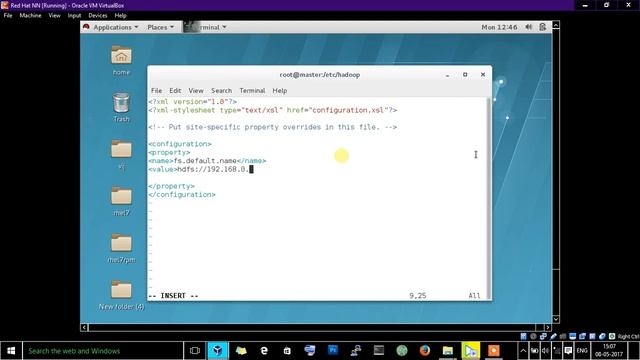Open the green globe taskbar icon
Viewport: 640px width, 360px height.
coord(402,351)
